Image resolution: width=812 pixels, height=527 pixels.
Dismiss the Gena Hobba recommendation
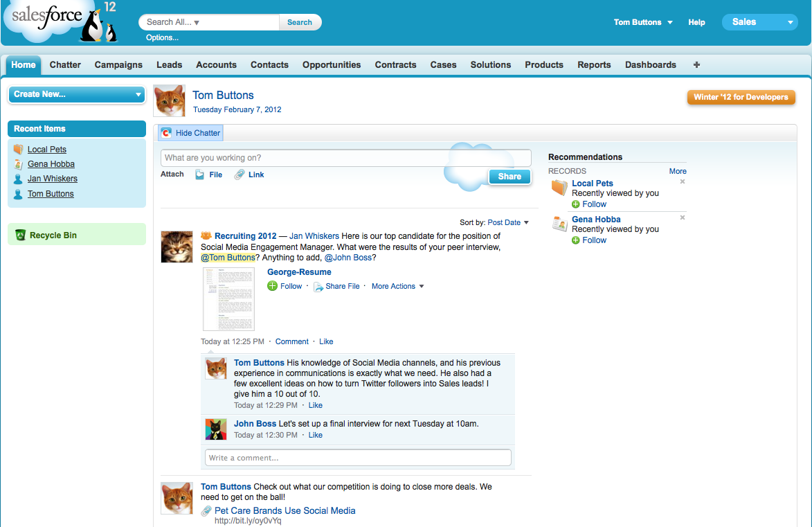point(683,217)
